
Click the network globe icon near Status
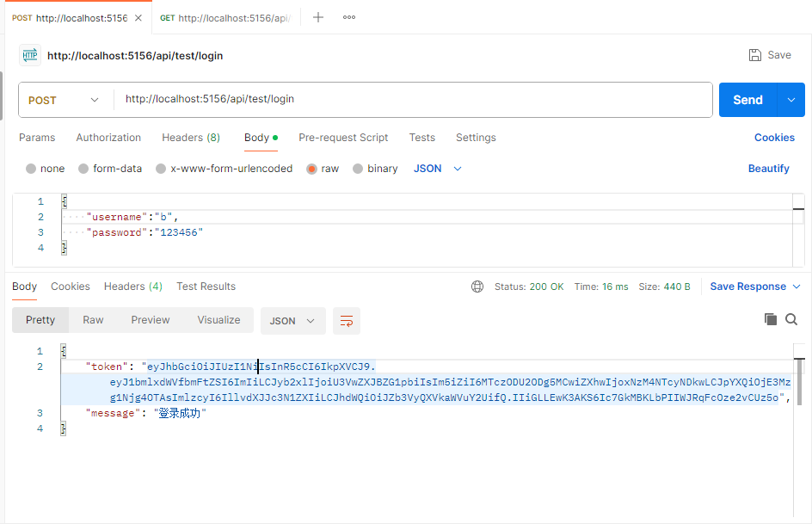click(x=477, y=287)
